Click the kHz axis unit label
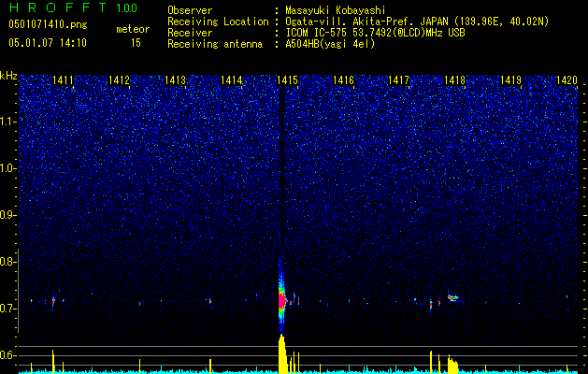This screenshot has height=374, width=588. click(8, 76)
